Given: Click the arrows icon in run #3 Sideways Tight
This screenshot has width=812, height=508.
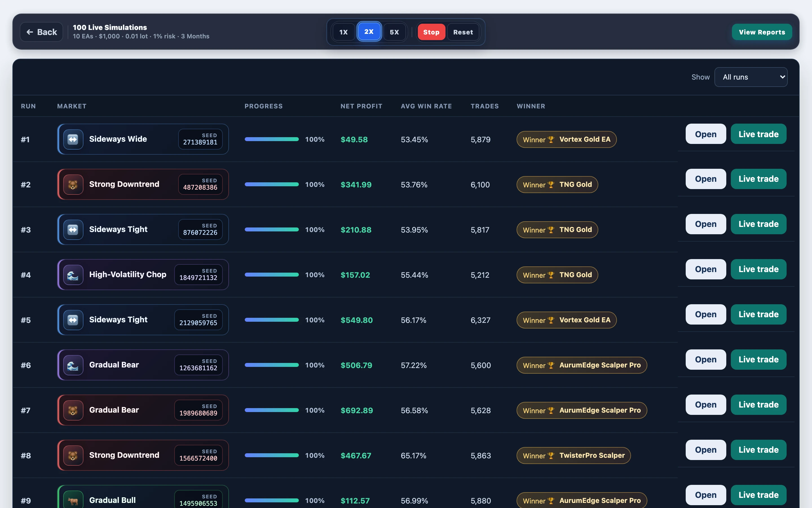Looking at the screenshot, I should click(73, 229).
